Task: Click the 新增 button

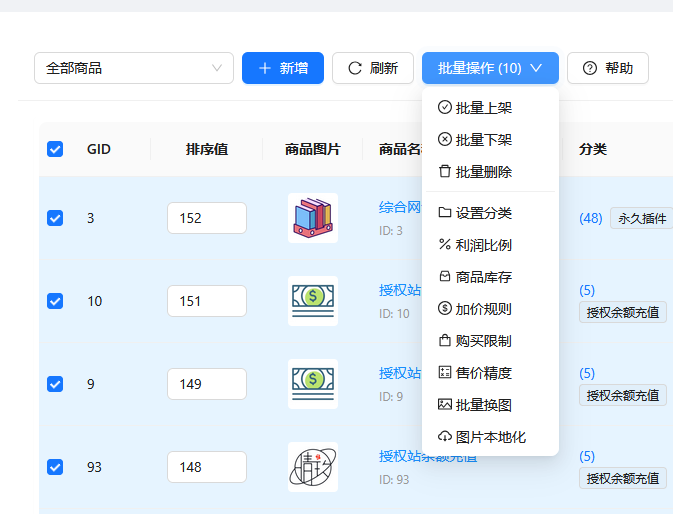Action: [x=283, y=68]
